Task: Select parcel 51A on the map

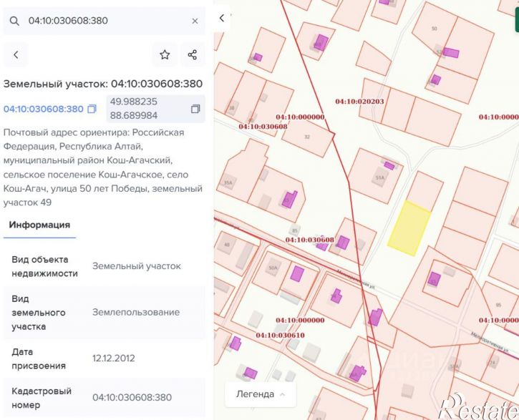Action: (377, 176)
